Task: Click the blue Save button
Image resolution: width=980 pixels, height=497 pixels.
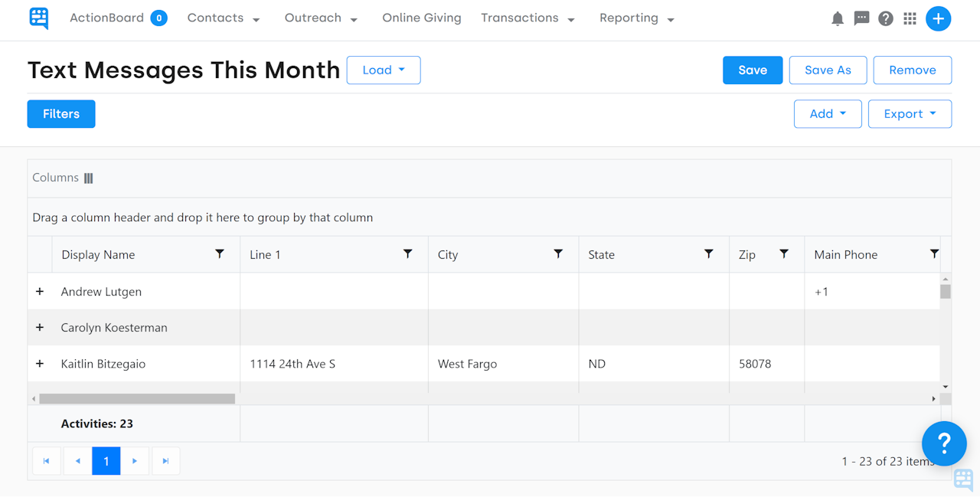Action: (x=753, y=70)
